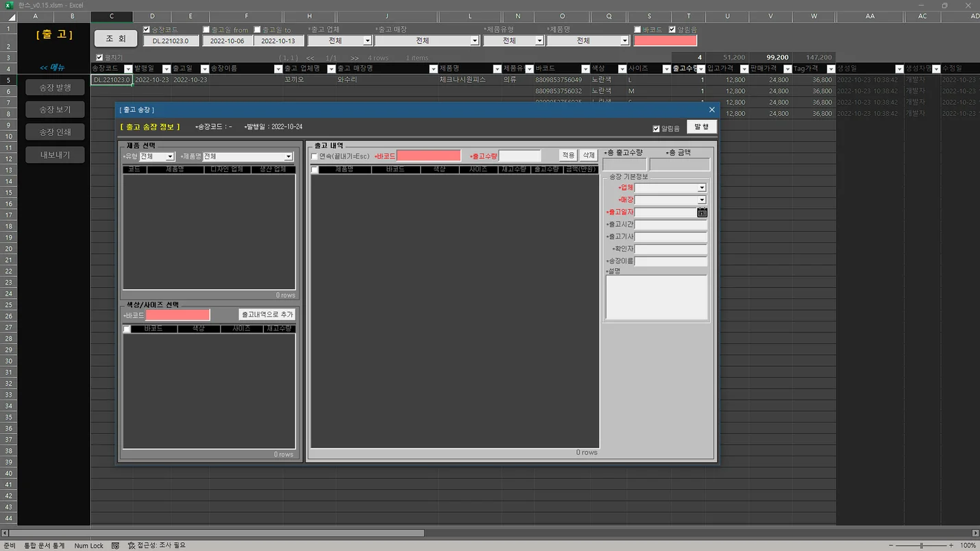Open the 내보내기 menu button

(x=55, y=155)
